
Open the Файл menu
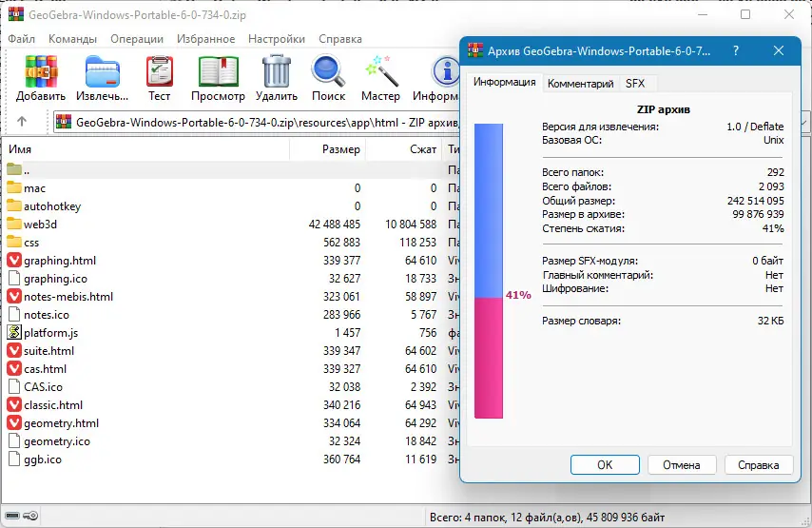click(21, 39)
